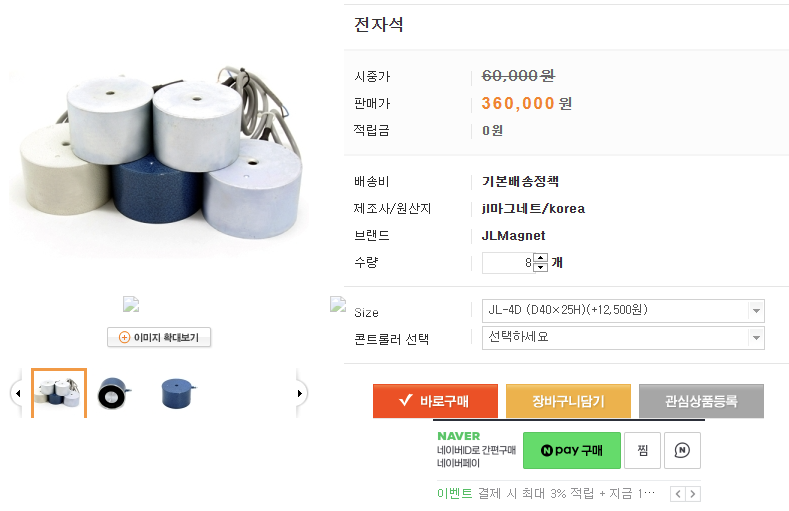Select the single blue magnet thumbnail

pos(175,394)
